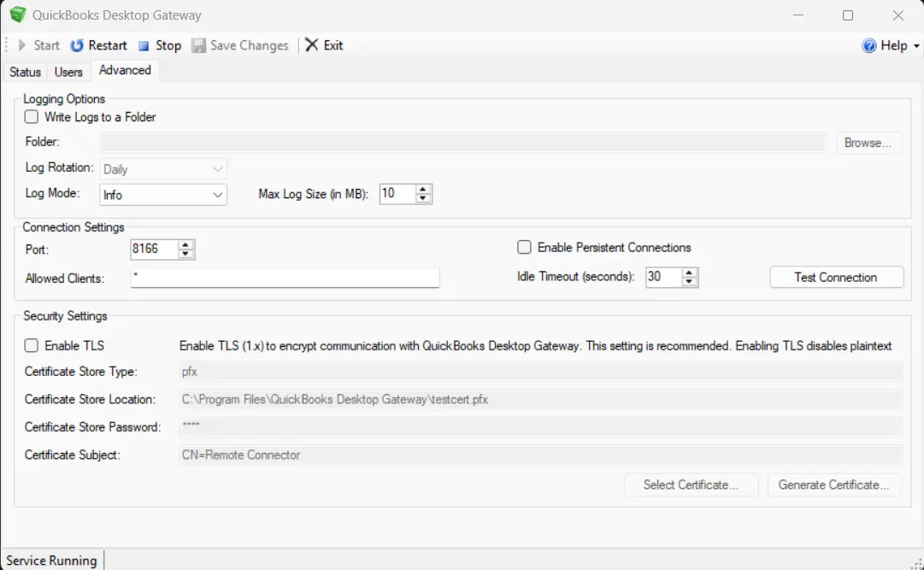This screenshot has height=570, width=924.
Task: Check the Enable TLS checkbox
Action: [32, 345]
